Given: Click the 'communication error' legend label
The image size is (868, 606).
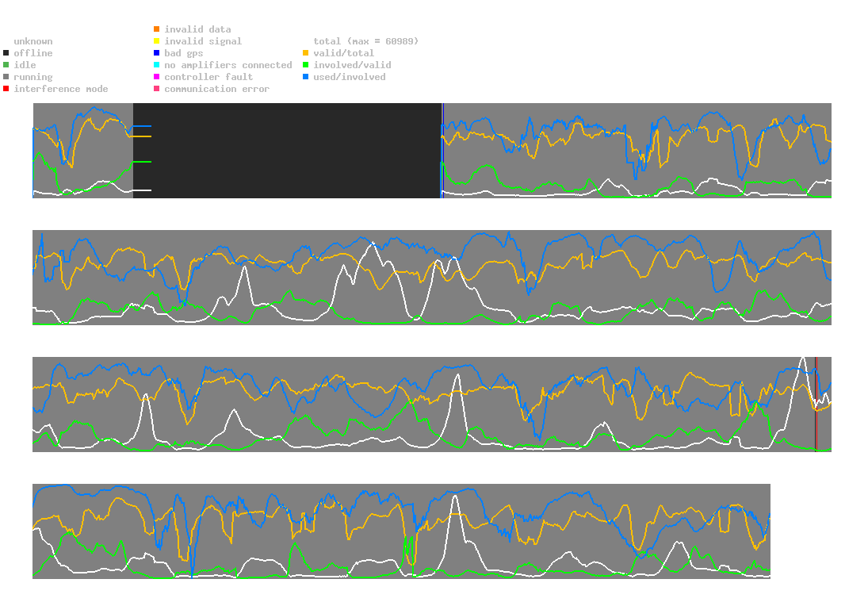Looking at the screenshot, I should point(217,89).
